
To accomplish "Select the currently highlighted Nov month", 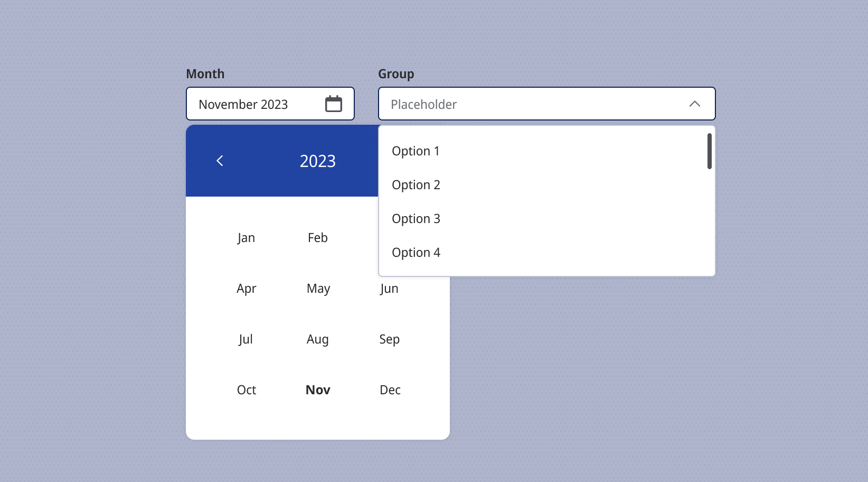I will pyautogui.click(x=317, y=390).
